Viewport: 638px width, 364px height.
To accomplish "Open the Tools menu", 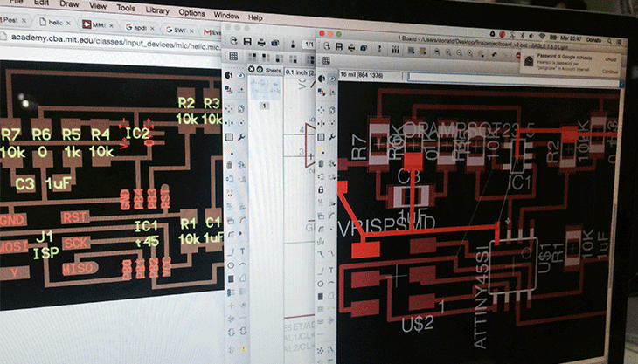I will click(x=126, y=8).
